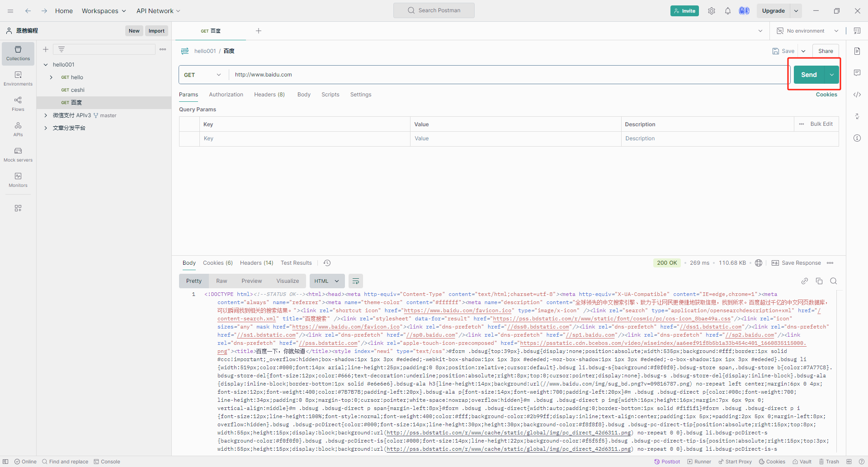Open the user avatar menu
Image resolution: width=868 pixels, height=467 pixels.
[744, 11]
